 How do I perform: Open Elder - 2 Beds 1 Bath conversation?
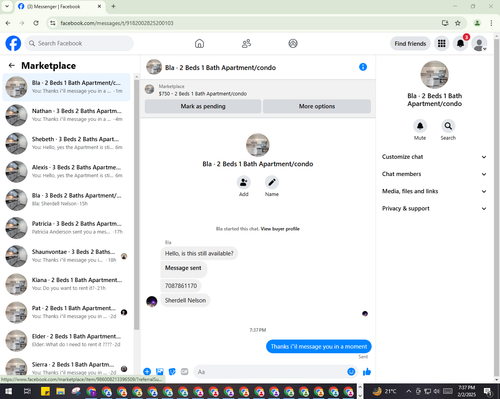(66, 340)
